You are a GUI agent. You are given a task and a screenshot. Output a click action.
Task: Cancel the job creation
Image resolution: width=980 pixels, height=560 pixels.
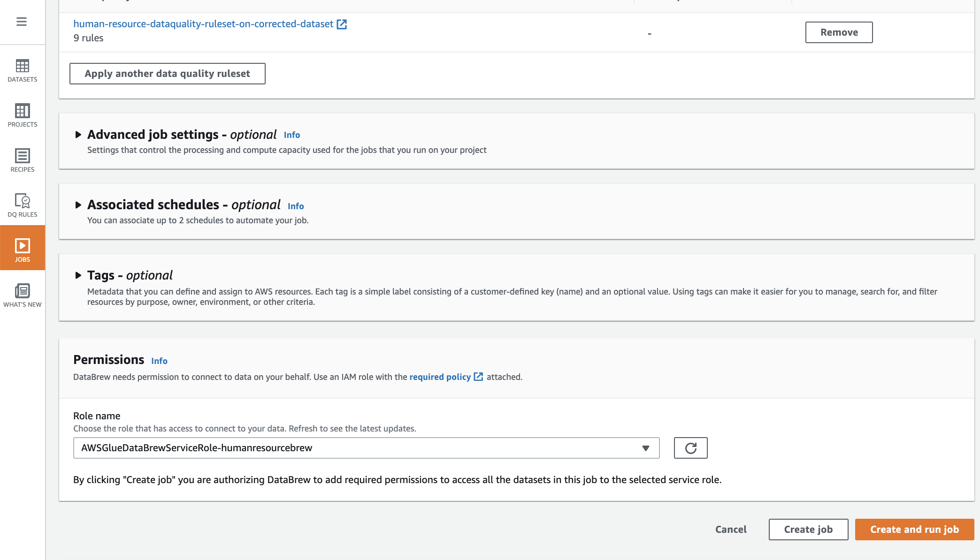click(731, 530)
